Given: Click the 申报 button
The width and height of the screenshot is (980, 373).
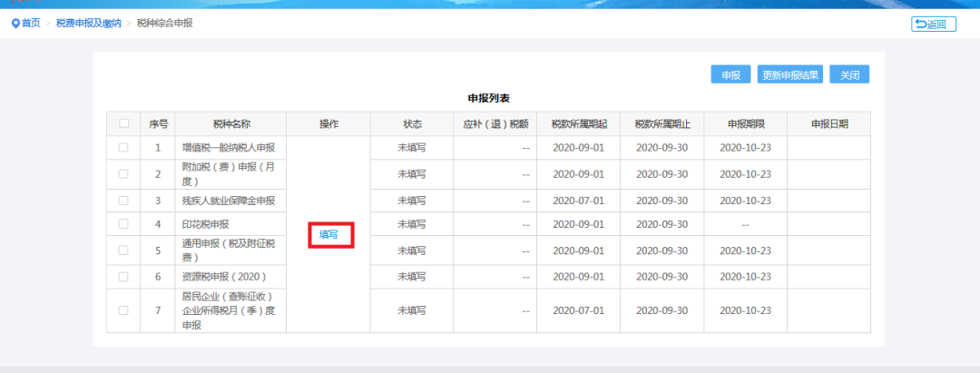Looking at the screenshot, I should (730, 74).
